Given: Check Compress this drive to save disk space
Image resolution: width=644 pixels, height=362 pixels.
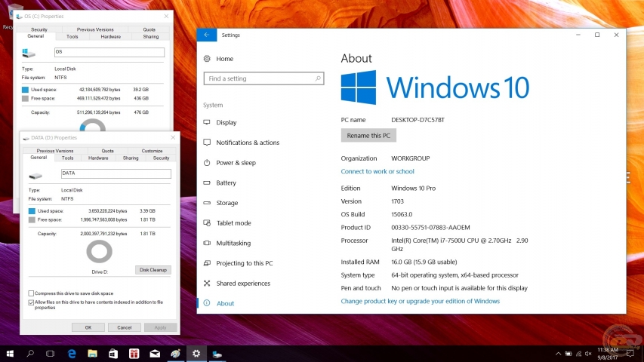Looking at the screenshot, I should [31, 293].
